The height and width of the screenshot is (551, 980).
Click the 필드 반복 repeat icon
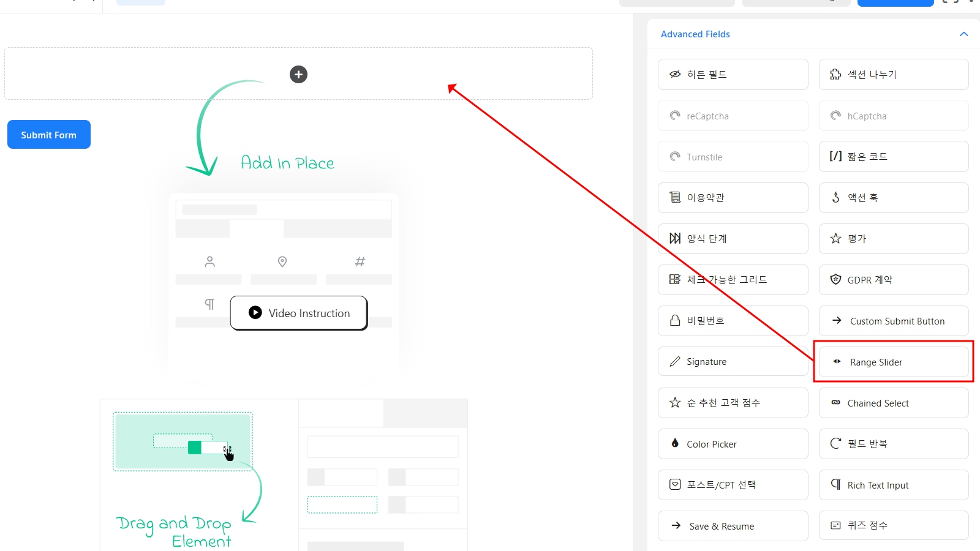[835, 443]
